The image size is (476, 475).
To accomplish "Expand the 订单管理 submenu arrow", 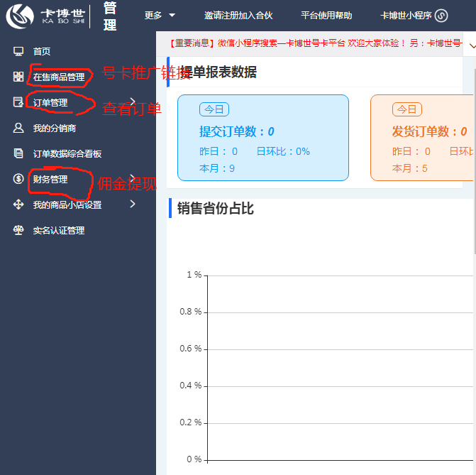I will point(133,102).
